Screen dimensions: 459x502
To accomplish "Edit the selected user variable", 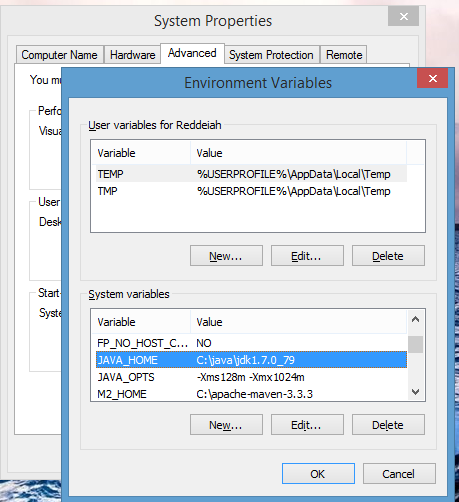I will click(307, 256).
